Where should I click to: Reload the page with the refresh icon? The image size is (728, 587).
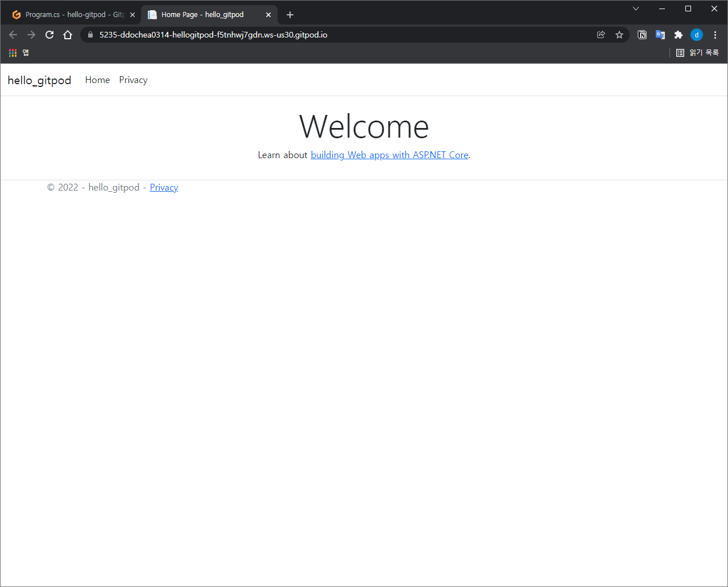pos(49,35)
